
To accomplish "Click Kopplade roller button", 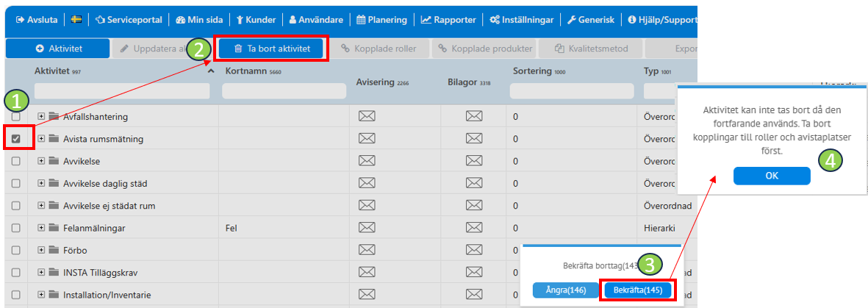I will point(379,49).
